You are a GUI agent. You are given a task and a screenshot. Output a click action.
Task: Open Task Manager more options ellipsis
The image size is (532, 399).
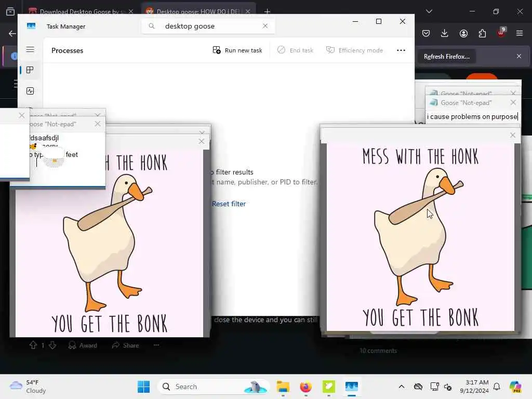pos(401,50)
